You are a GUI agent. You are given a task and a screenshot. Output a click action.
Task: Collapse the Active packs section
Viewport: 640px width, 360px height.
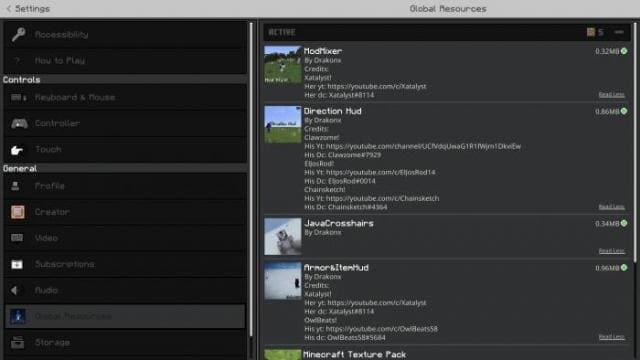619,32
